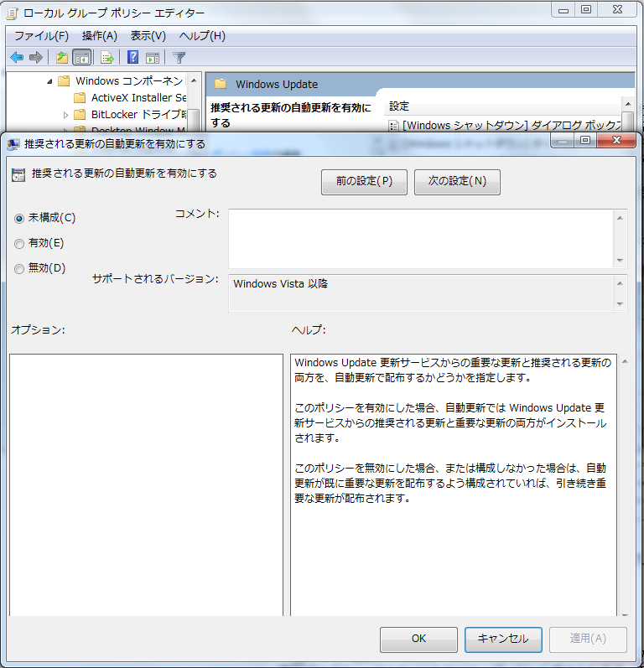This screenshot has height=668, width=644.
Task: Click the help pane scroll-up arrow
Action: point(625,362)
